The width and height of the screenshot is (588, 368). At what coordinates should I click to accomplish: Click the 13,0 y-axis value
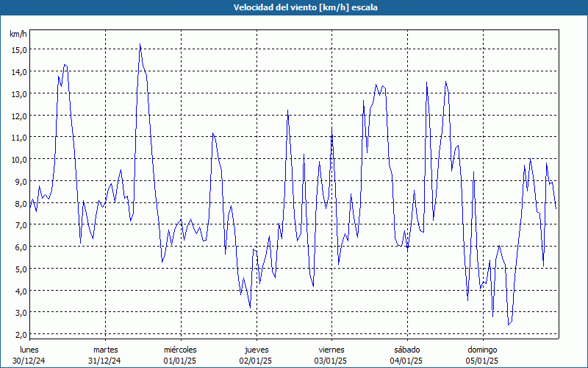tap(19, 93)
